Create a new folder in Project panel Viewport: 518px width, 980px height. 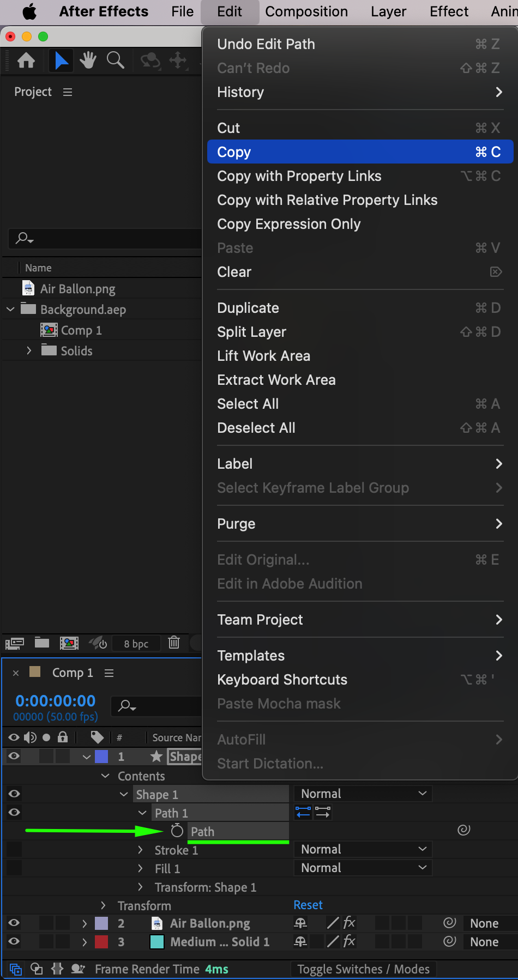pos(42,643)
